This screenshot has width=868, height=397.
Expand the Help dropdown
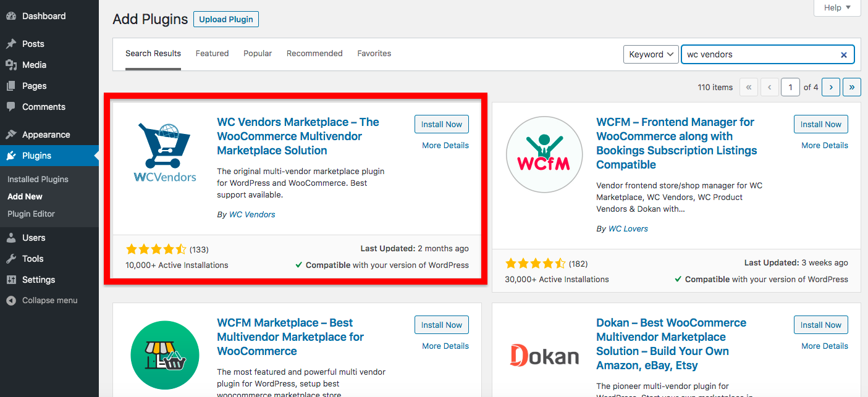837,8
